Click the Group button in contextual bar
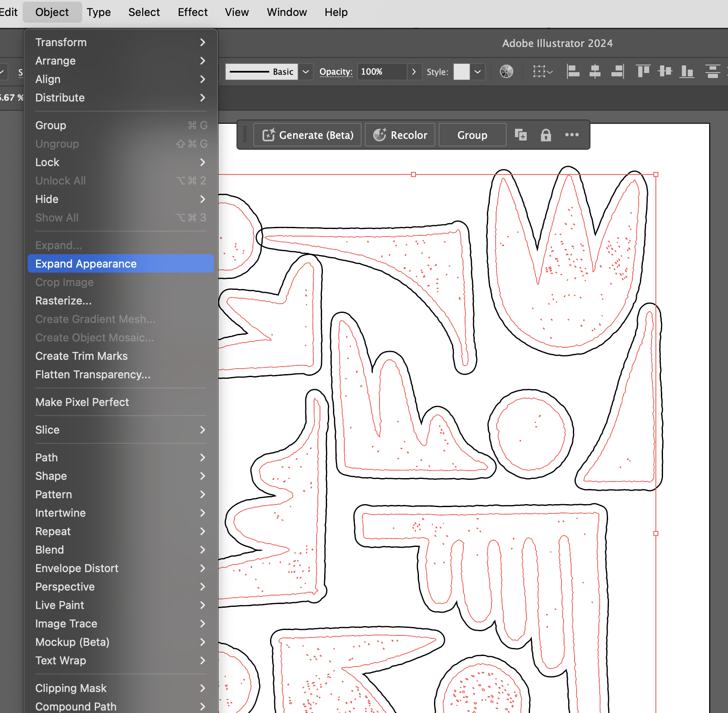 pyautogui.click(x=472, y=135)
